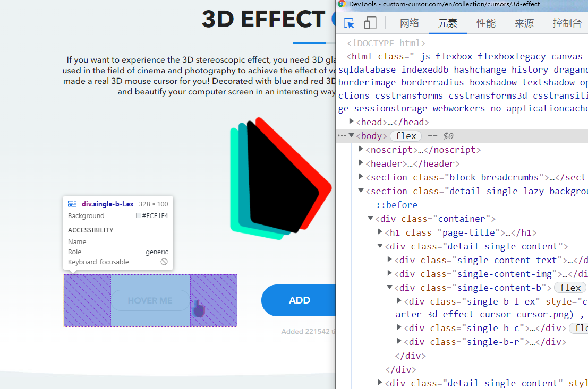Collapse the div container node

coord(371,218)
